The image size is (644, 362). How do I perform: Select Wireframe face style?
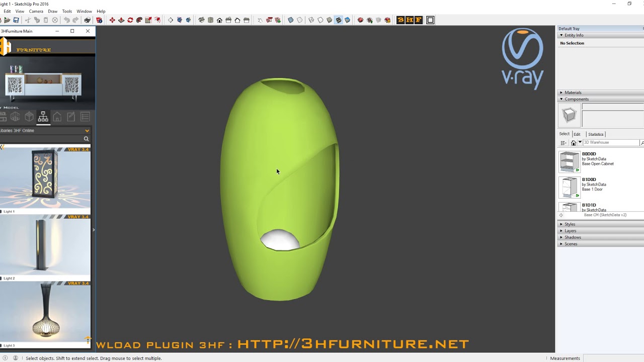coord(311,20)
